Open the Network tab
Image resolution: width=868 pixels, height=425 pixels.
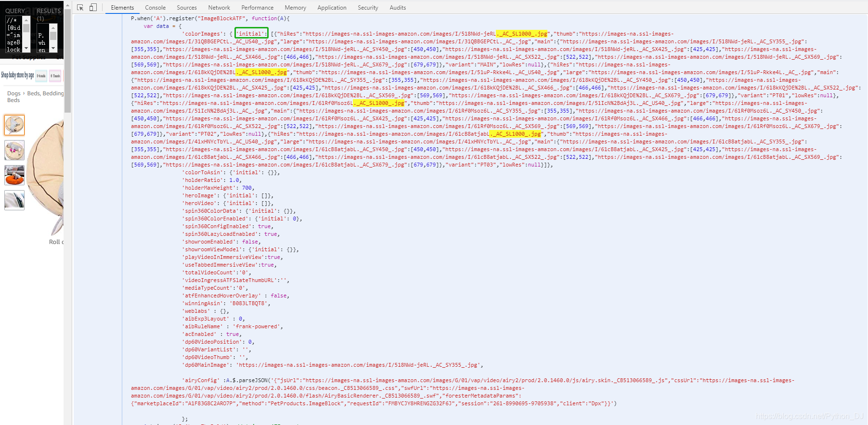pyautogui.click(x=219, y=8)
